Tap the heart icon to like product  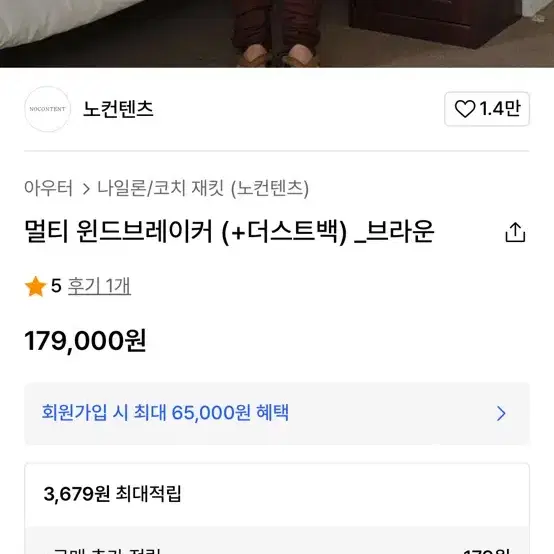465,108
